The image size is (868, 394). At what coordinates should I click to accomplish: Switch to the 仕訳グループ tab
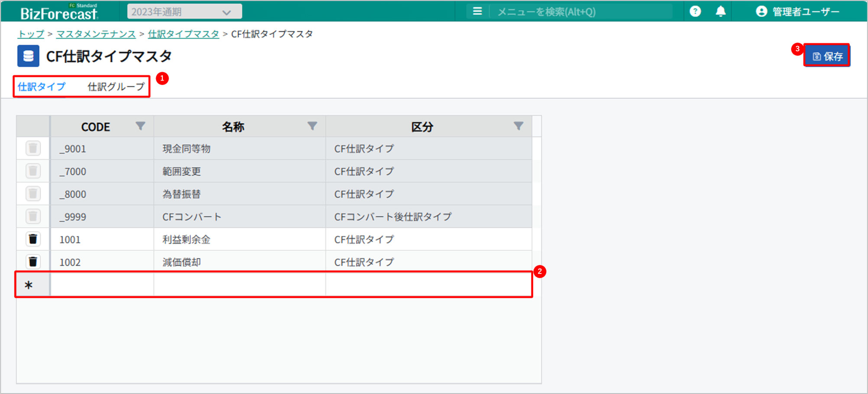116,87
